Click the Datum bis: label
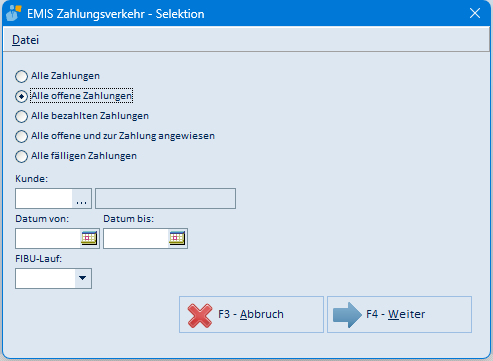Viewport: 493px width, 361px height. pyautogui.click(x=129, y=219)
